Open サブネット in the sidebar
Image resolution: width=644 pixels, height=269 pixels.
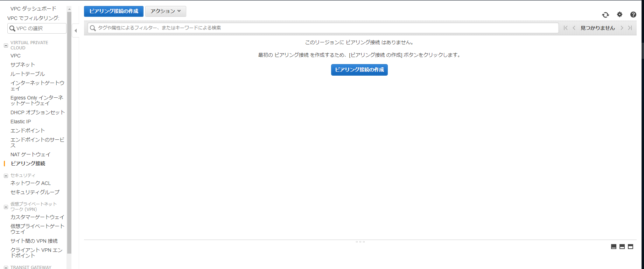[23, 65]
